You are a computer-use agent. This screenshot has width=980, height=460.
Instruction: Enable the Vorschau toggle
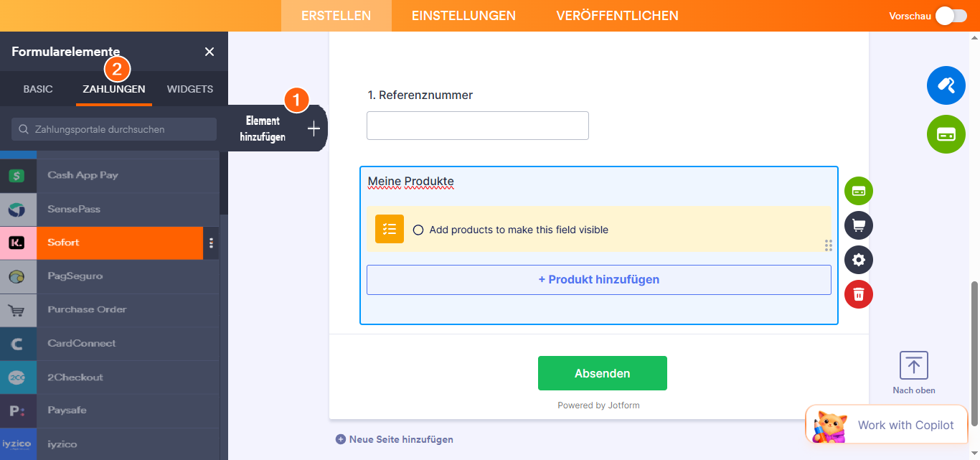point(951,15)
